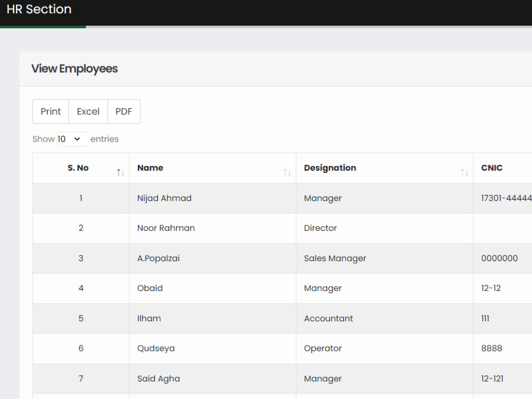
Task: Select the HR Section title
Action: click(39, 9)
